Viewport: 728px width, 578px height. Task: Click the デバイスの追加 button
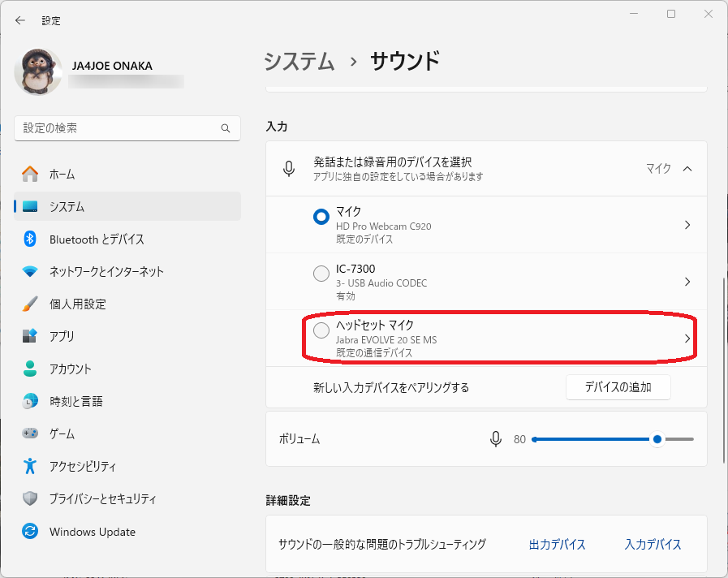(x=618, y=387)
